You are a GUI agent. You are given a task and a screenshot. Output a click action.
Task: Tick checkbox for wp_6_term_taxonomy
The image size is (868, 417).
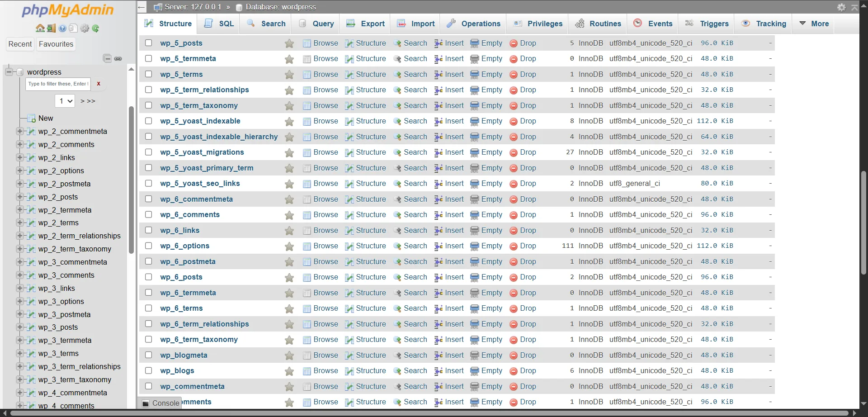pyautogui.click(x=148, y=339)
